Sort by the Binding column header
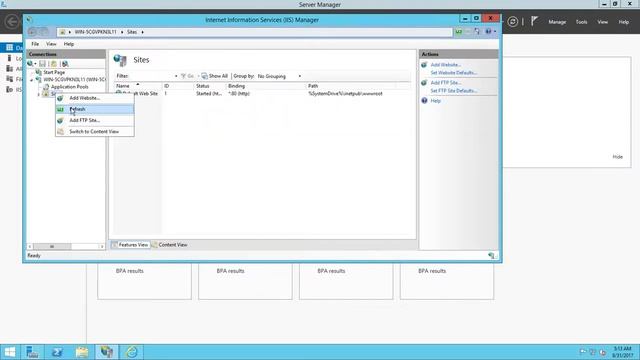The height and width of the screenshot is (360, 640). point(266,86)
